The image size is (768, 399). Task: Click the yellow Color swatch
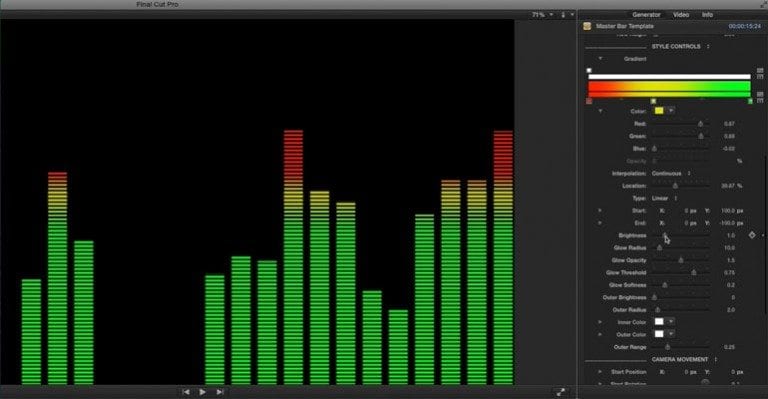coord(659,111)
